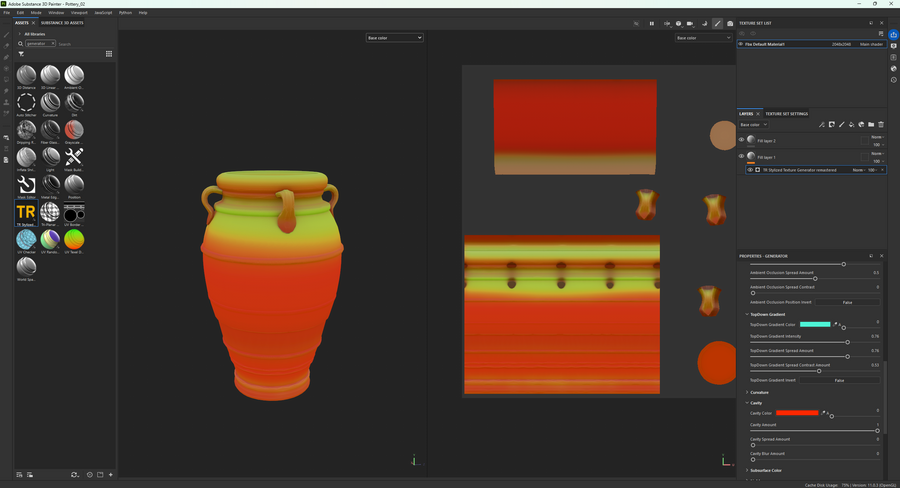
Task: Select the TR Stylized generator asset
Action: 26,213
